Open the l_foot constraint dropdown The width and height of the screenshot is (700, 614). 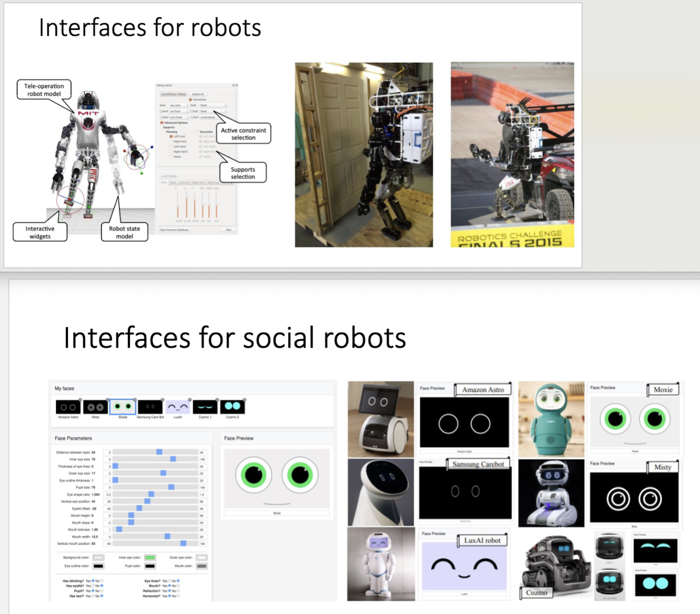pyautogui.click(x=213, y=111)
